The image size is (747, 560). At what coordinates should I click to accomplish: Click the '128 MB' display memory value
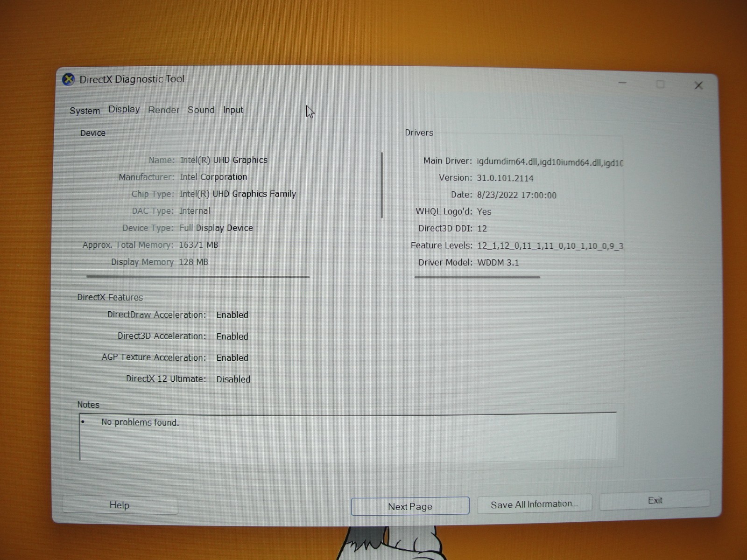click(x=193, y=262)
